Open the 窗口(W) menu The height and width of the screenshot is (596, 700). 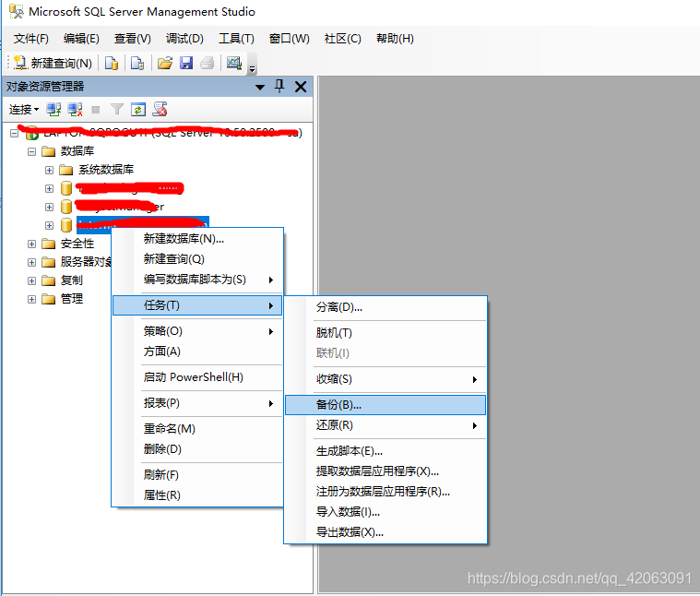coord(290,39)
